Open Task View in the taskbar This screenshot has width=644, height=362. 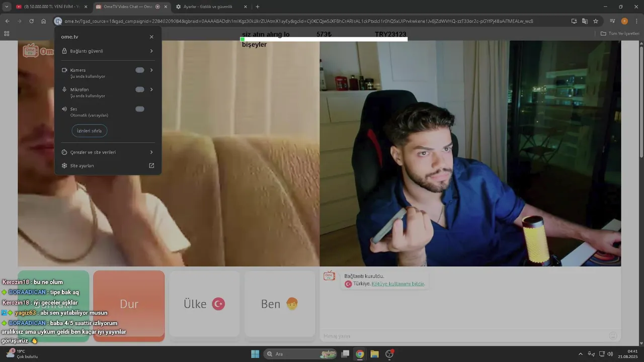(345, 354)
